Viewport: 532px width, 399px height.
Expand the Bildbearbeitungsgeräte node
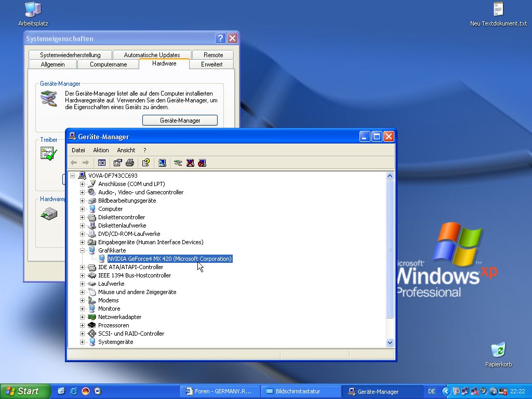pos(82,201)
